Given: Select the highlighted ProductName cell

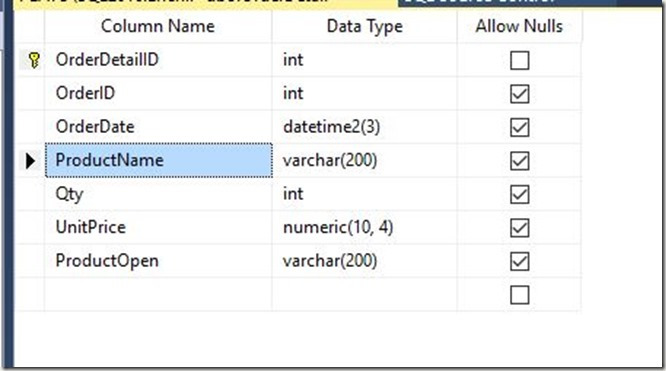Looking at the screenshot, I should 159,160.
